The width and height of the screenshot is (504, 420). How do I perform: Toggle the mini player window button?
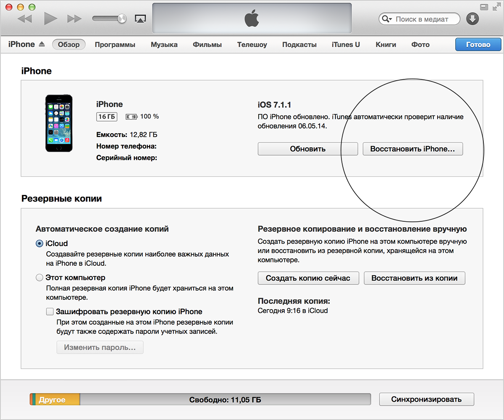coord(484,6)
